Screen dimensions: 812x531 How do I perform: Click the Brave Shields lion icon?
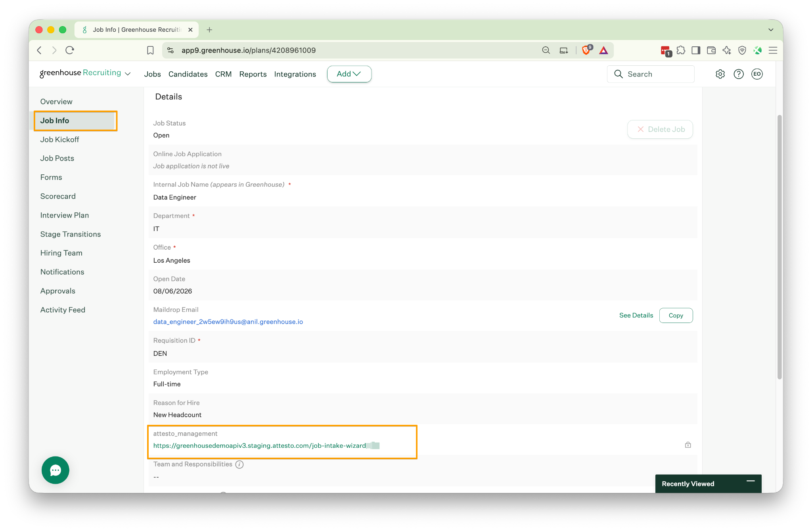click(586, 50)
